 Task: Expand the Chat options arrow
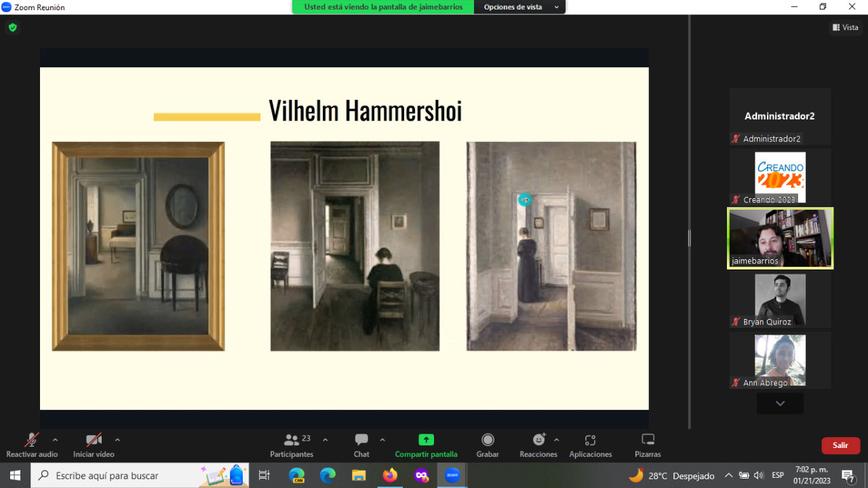382,440
